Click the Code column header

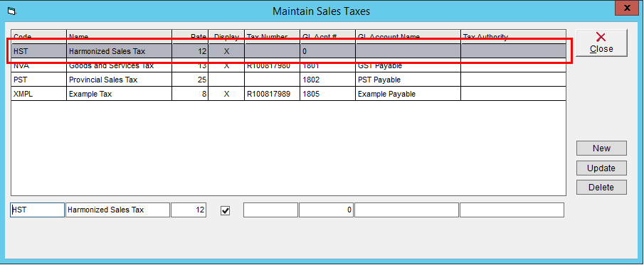38,36
